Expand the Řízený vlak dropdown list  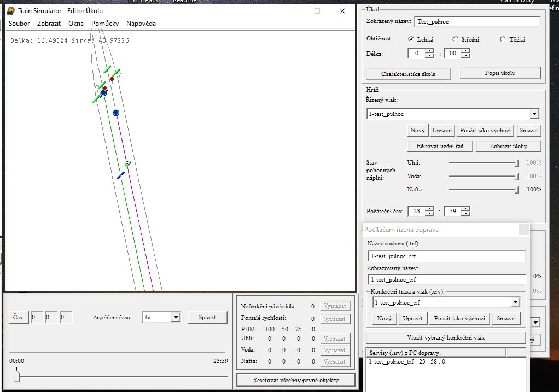(x=534, y=114)
